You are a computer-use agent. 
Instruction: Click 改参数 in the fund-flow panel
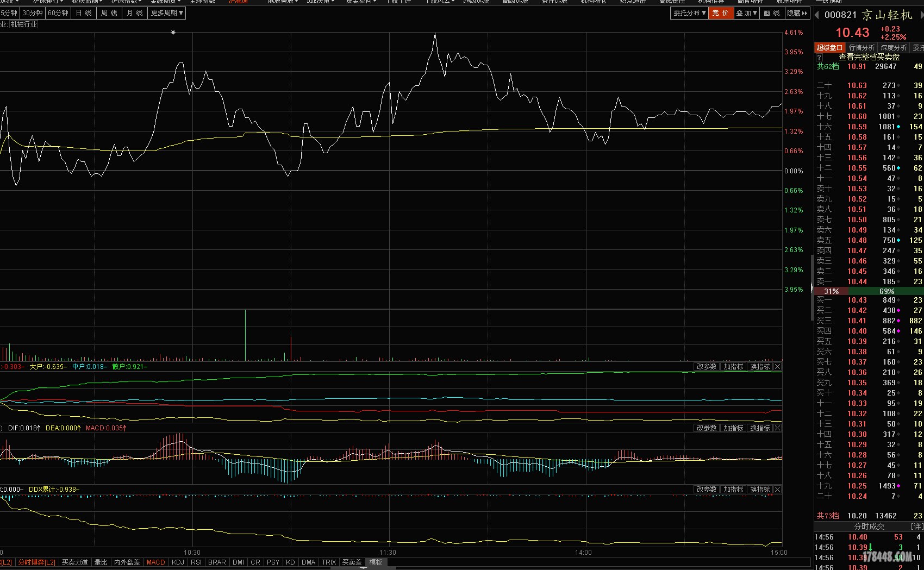[x=707, y=367]
